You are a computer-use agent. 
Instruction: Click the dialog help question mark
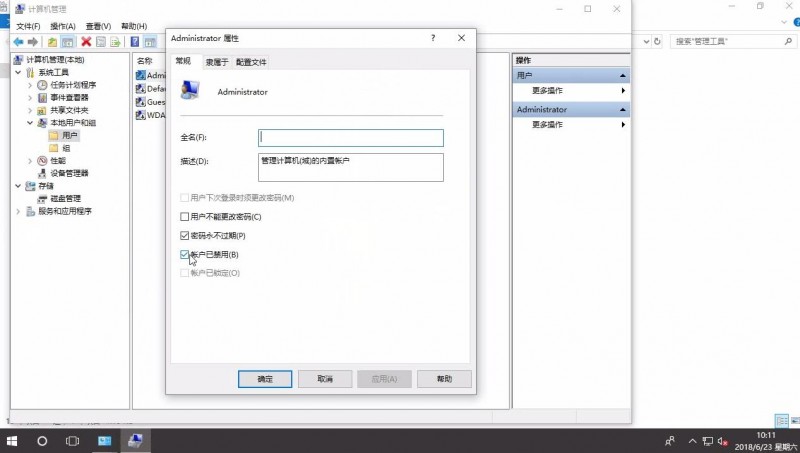tap(433, 38)
